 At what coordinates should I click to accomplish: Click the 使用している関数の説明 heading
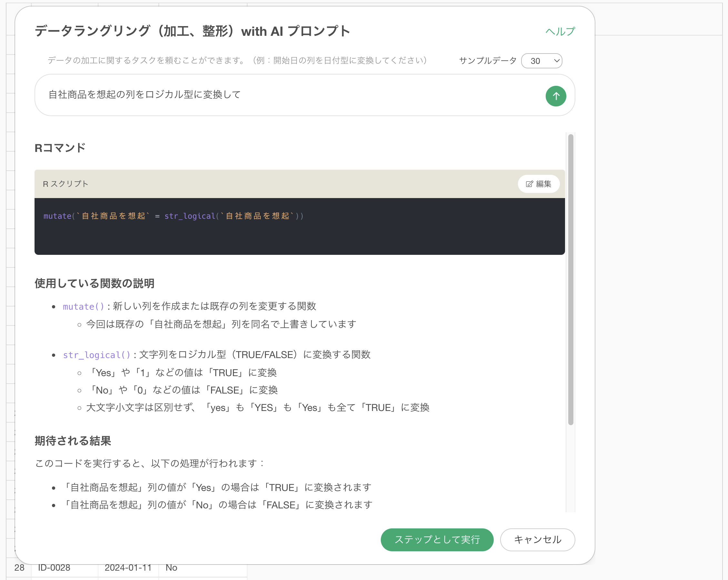click(94, 283)
